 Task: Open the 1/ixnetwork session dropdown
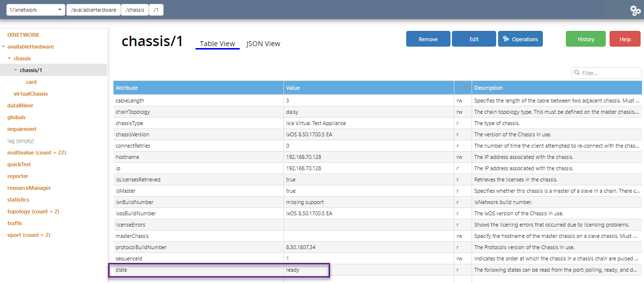tap(36, 10)
